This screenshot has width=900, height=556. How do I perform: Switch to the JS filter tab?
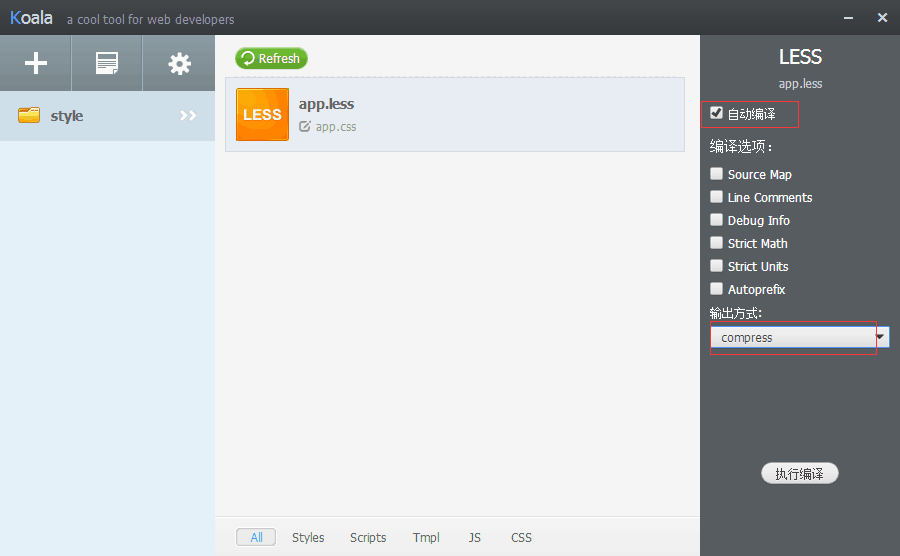click(474, 538)
